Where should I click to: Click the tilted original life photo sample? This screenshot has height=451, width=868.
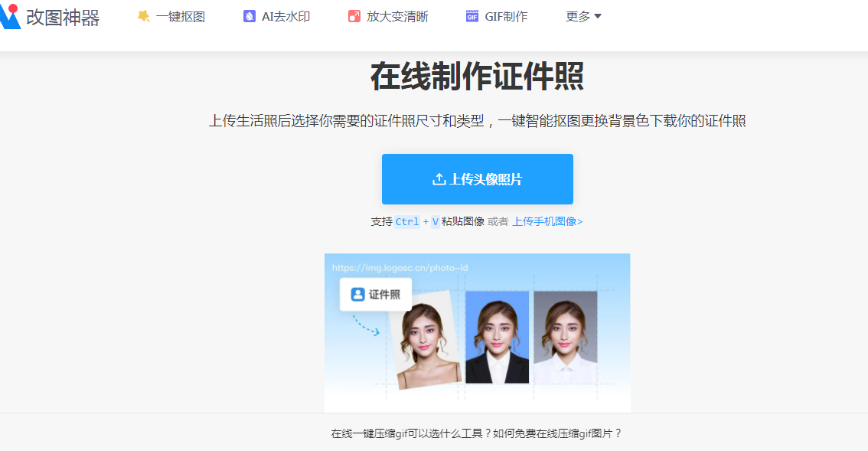(x=425, y=340)
